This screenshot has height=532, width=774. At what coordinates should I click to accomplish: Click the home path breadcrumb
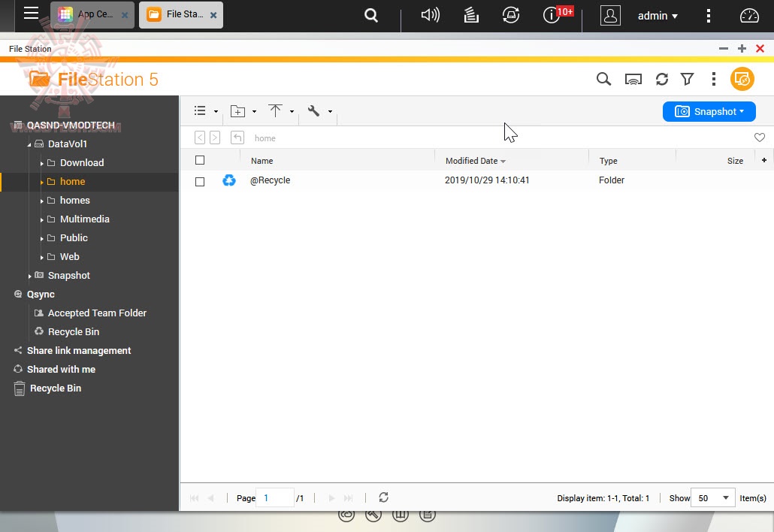pos(265,138)
